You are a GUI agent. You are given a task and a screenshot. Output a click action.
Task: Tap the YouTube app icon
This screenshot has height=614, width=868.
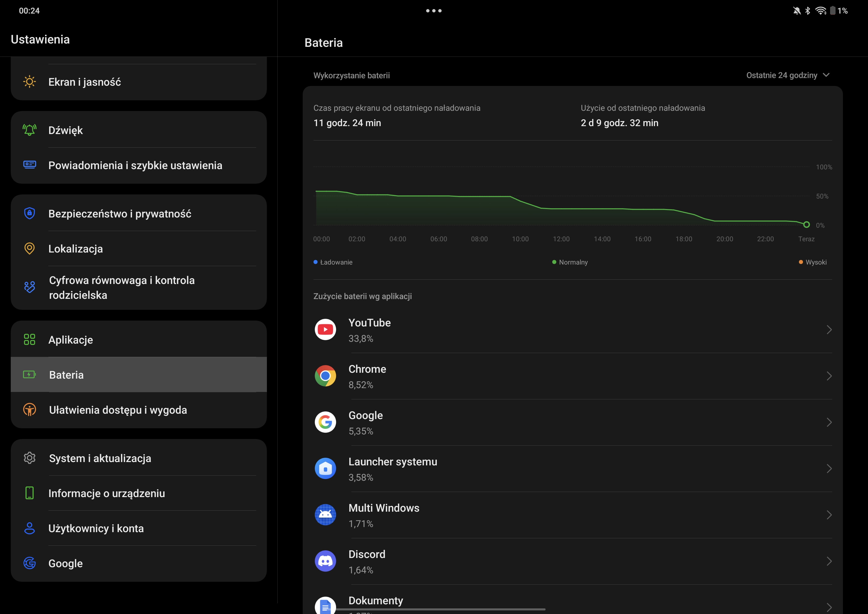325,330
